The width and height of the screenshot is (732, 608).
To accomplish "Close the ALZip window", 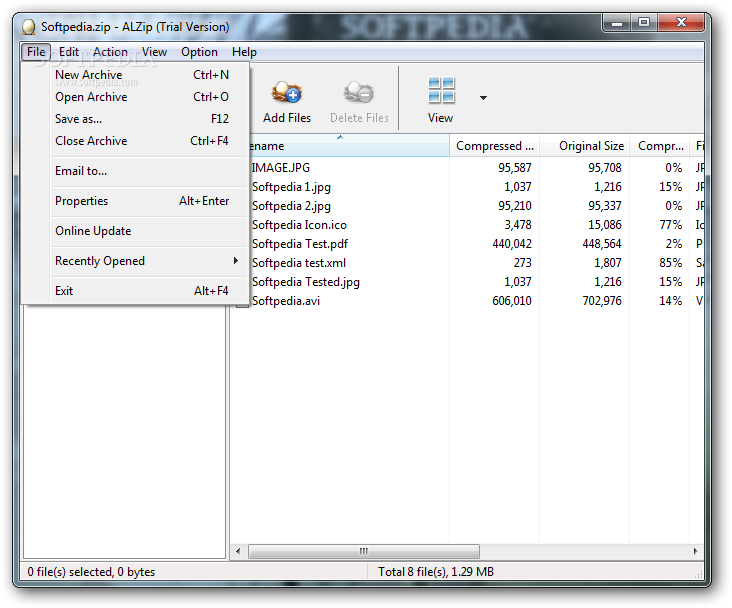I will 681,22.
